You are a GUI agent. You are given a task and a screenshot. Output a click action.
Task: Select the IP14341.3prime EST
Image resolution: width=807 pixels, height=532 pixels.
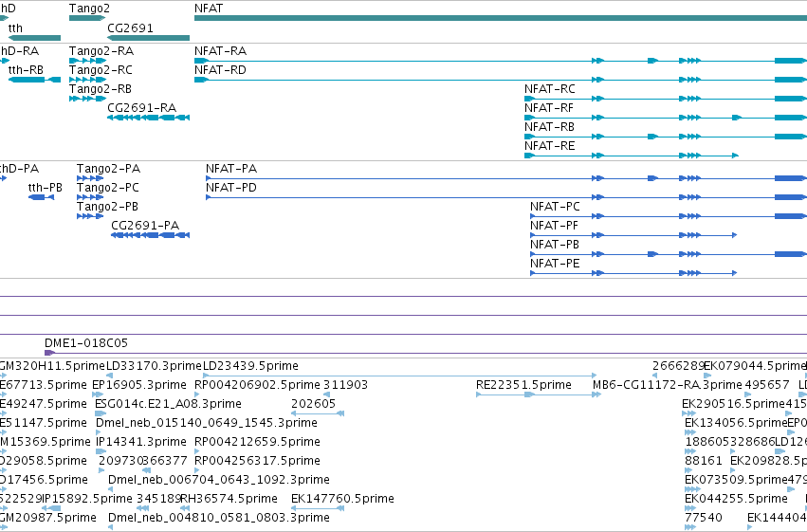(x=101, y=451)
